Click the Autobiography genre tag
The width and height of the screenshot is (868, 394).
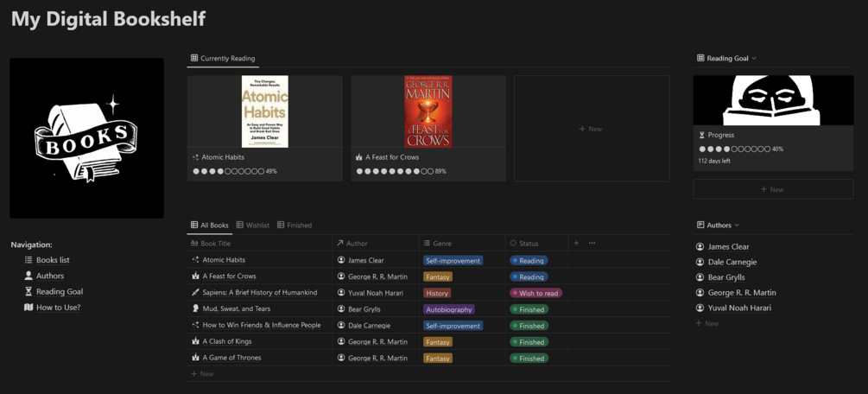click(449, 309)
